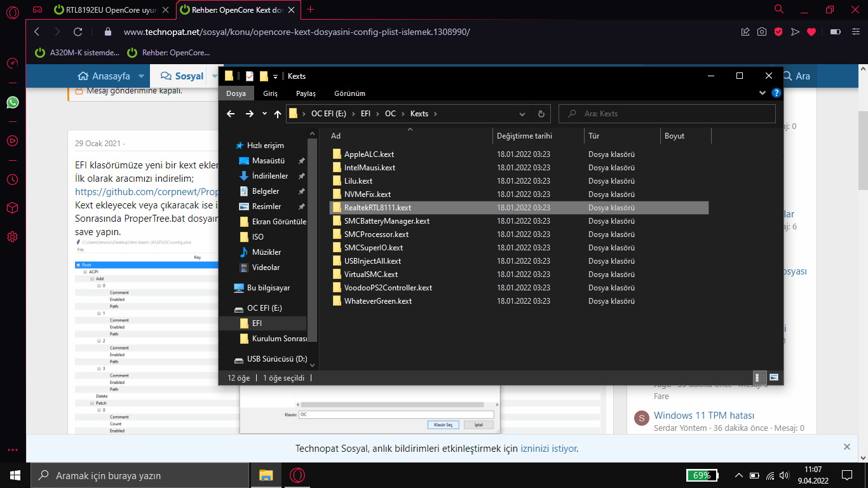
Task: Open İndirilenler in the navigation pane
Action: (x=270, y=176)
